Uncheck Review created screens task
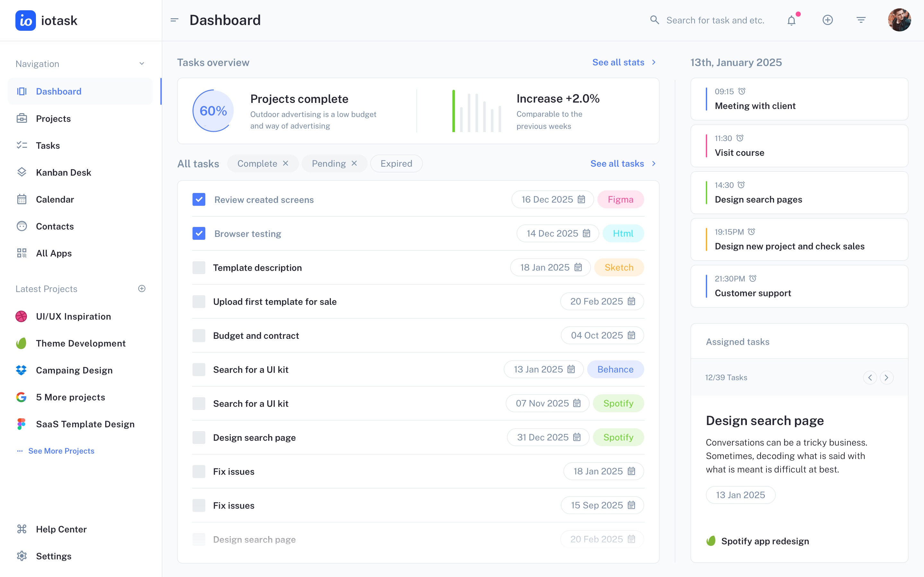The width and height of the screenshot is (924, 577). 199,199
